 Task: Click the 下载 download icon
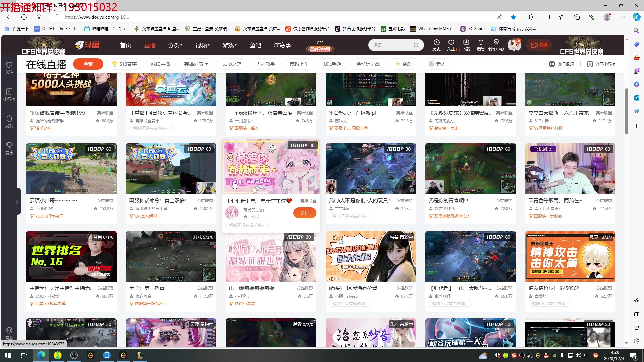(466, 45)
